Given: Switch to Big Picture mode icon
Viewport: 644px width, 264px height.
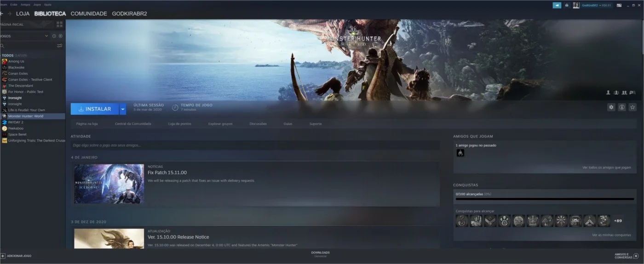Looking at the screenshot, I should tap(619, 5).
